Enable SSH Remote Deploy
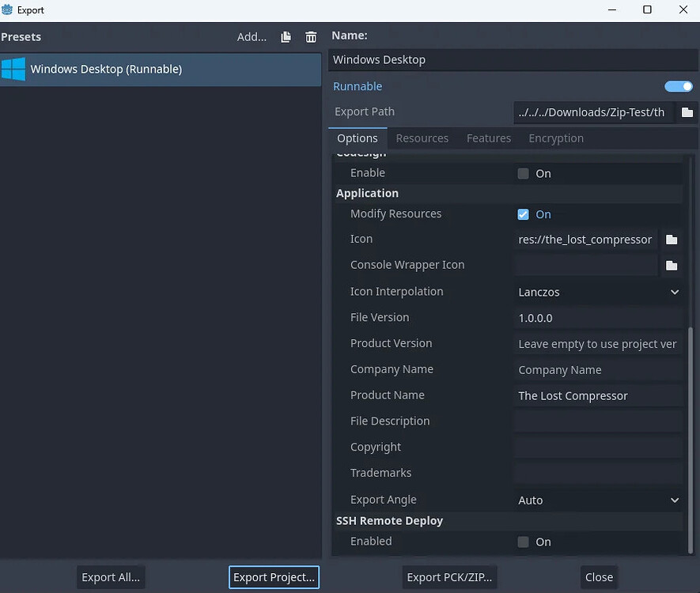The height and width of the screenshot is (593, 700). [x=523, y=542]
